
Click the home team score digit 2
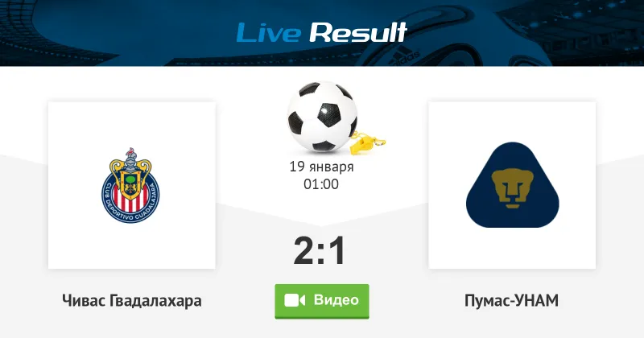(304, 251)
